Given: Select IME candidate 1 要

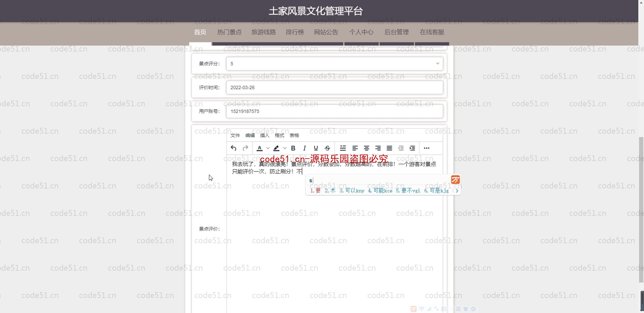Looking at the screenshot, I should pos(315,191).
